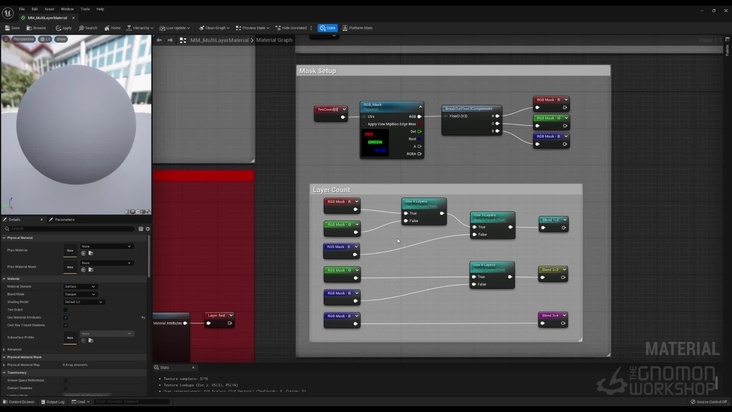Change the Perspective view mode

(23, 39)
